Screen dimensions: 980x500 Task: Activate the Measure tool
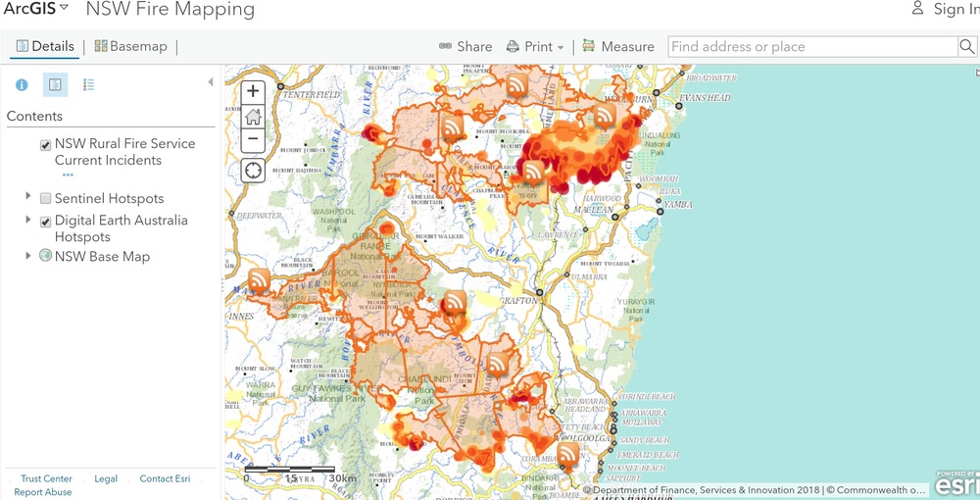tap(617, 46)
